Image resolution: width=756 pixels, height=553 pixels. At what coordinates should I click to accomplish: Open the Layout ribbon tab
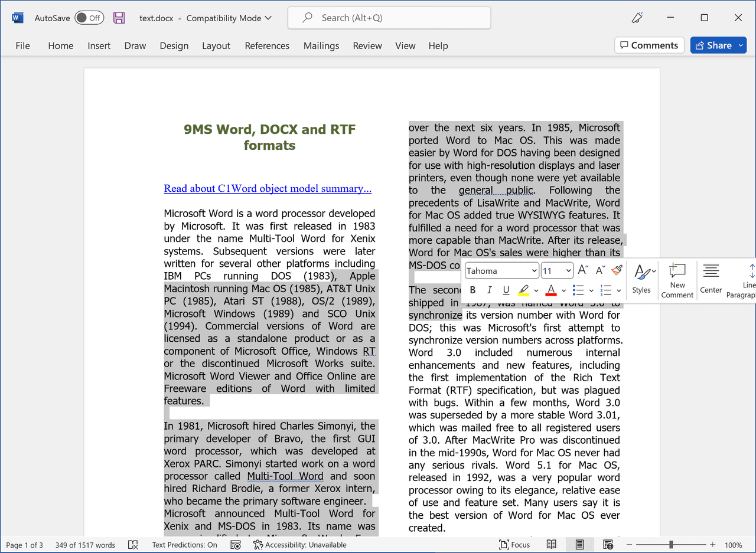(x=216, y=45)
